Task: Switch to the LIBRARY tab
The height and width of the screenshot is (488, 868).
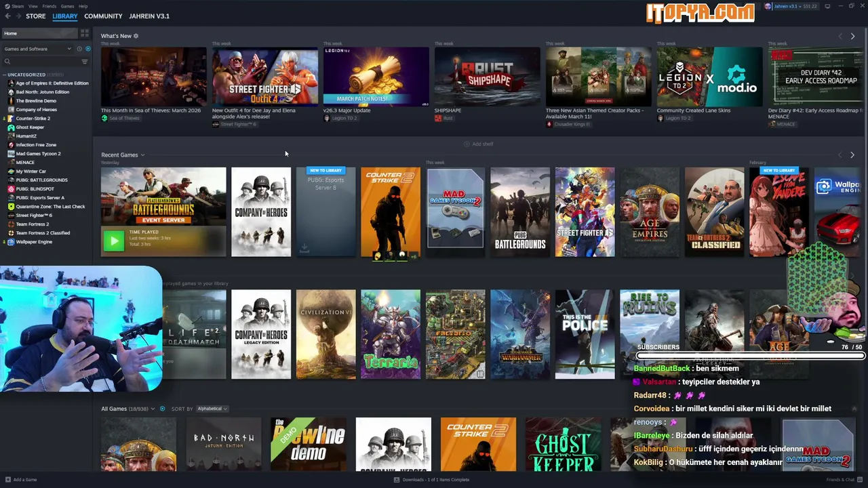Action: (65, 16)
